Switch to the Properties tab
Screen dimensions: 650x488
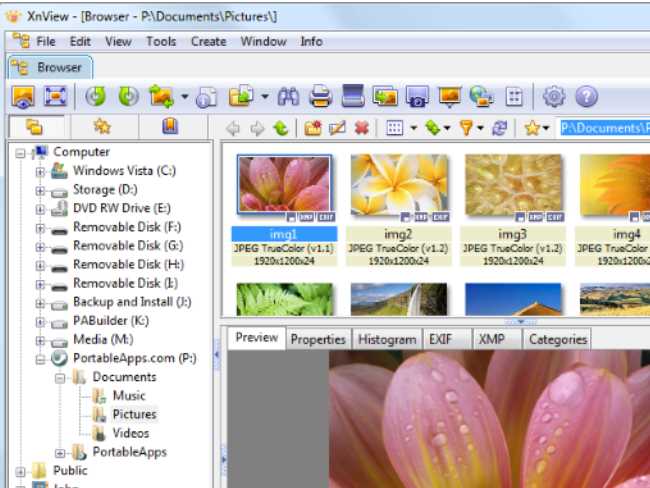318,340
